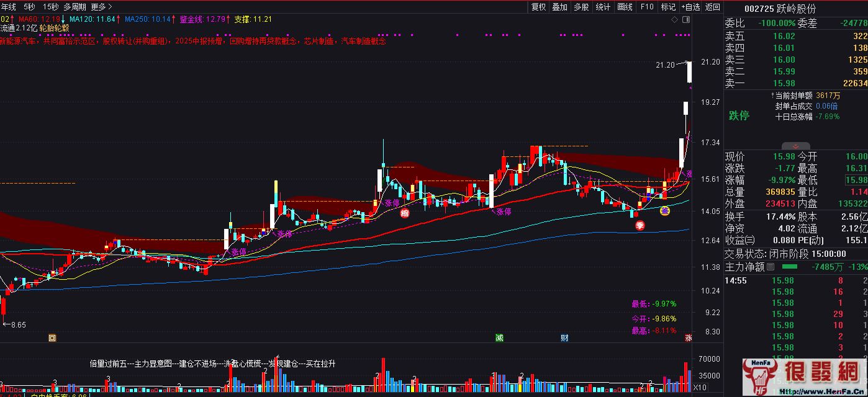868x397 pixels.
Task: Click the 轮胎轮毂 sector label
Action: [54, 28]
